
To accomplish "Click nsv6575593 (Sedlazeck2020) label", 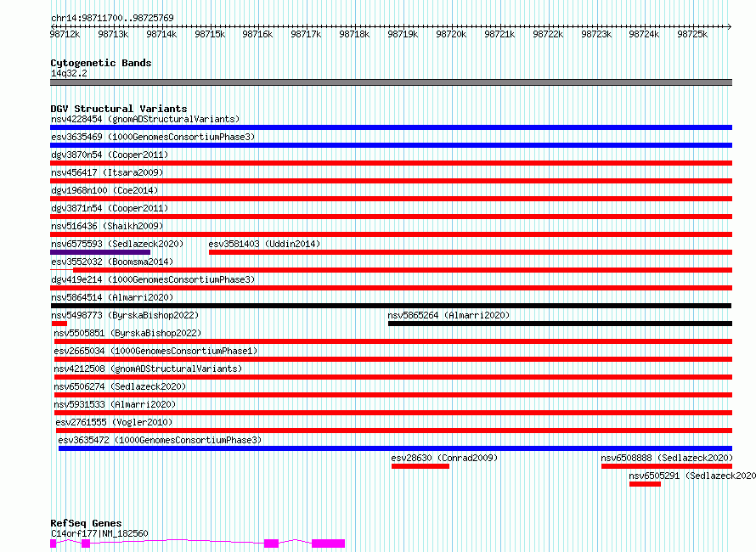I will (x=117, y=244).
